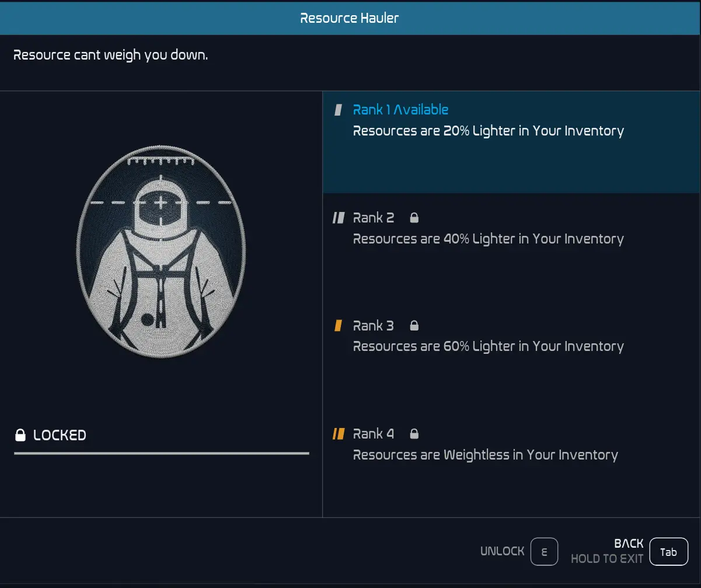The height and width of the screenshot is (588, 701).
Task: Click the 'Resource cant weigh you down.' description
Action: pyautogui.click(x=110, y=55)
